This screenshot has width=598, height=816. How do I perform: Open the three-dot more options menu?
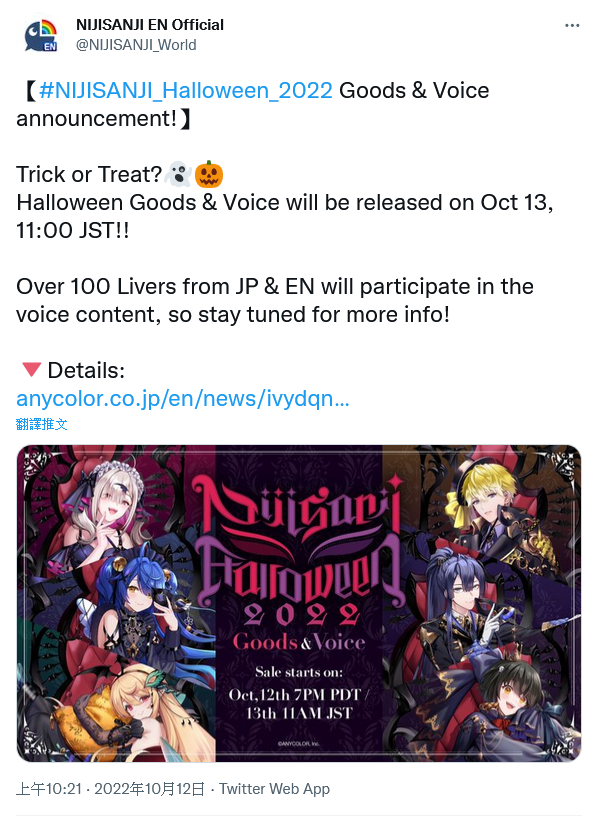(x=572, y=25)
